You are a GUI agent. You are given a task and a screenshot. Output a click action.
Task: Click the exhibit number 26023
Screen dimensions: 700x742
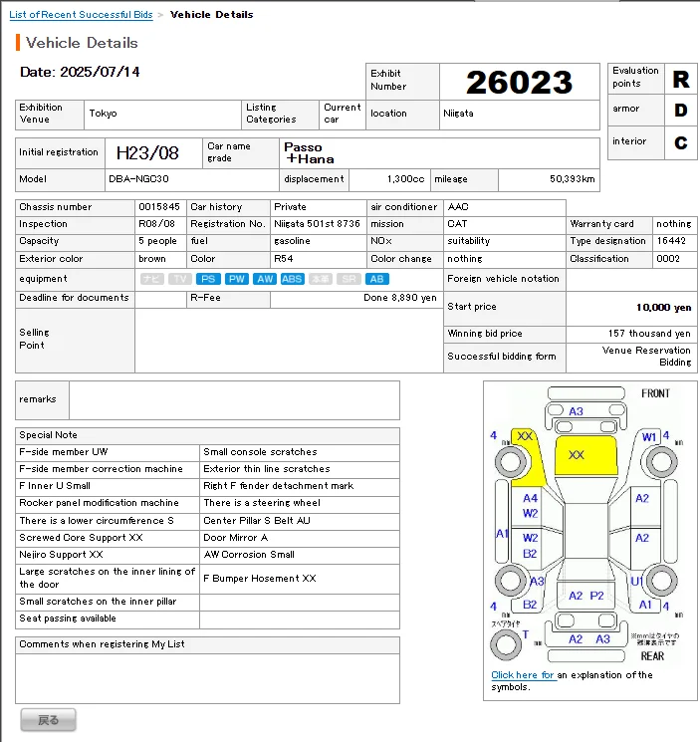coord(519,83)
